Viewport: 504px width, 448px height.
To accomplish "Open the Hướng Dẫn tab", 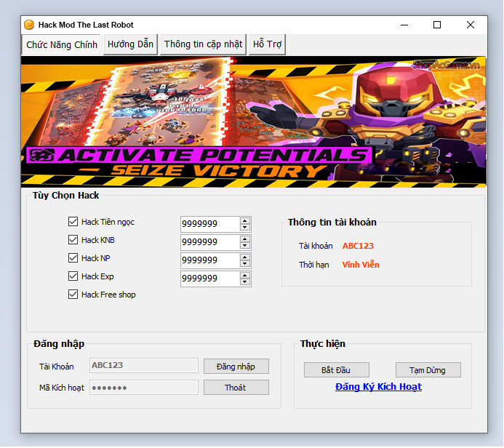I will tap(130, 44).
